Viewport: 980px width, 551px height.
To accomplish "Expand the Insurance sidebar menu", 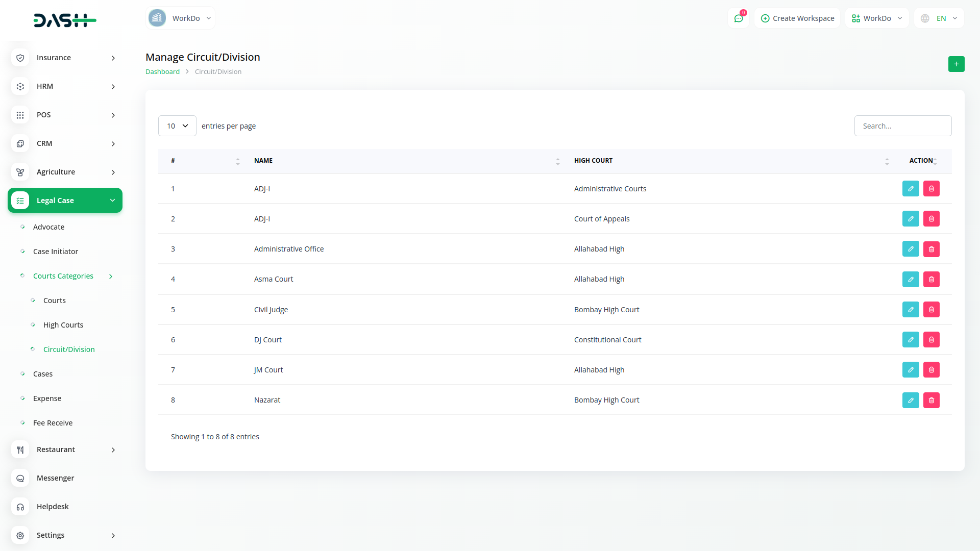I will [65, 58].
